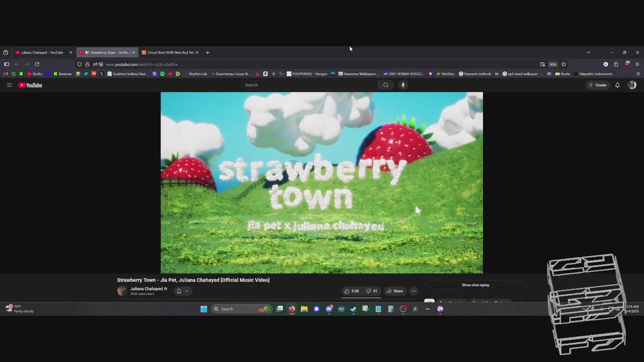View site security padlock info
This screenshot has height=362, width=644.
point(87,64)
